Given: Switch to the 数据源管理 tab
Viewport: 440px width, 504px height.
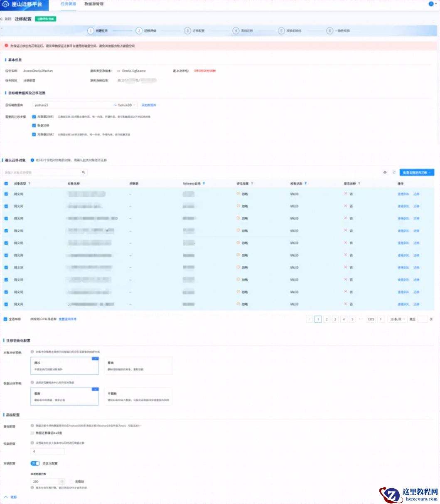Looking at the screenshot, I should coord(94,4).
